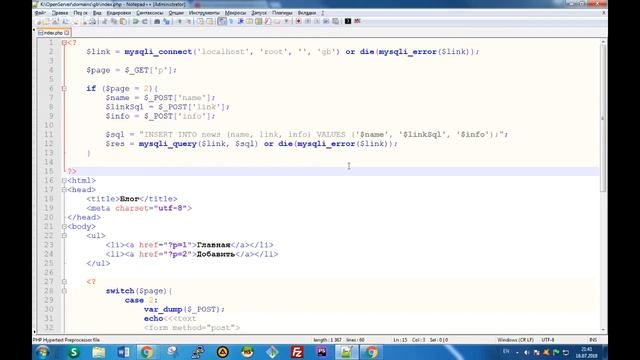
Task: Toggle Show All Characters in the toolbar
Action: coord(231,21)
